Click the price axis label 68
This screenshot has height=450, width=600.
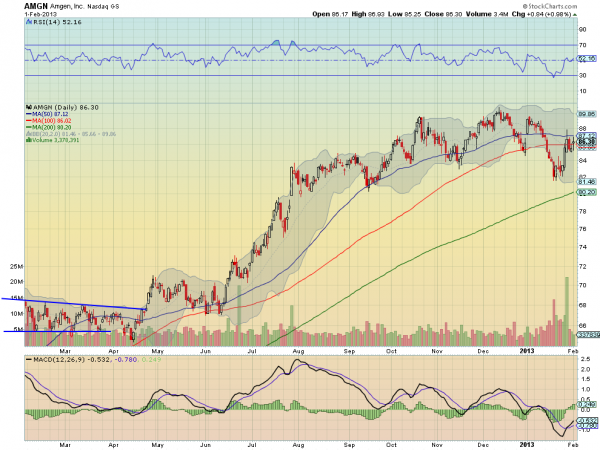click(583, 305)
